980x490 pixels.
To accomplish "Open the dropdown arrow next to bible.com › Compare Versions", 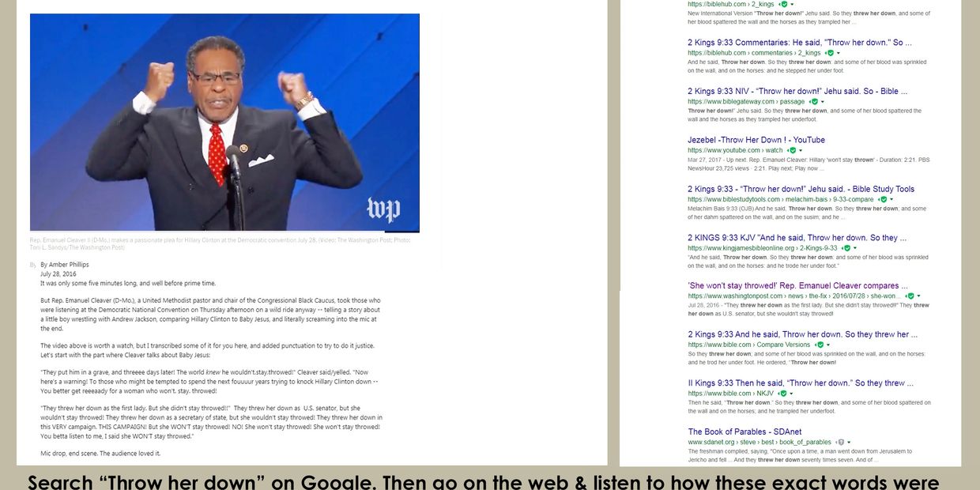I will click(x=828, y=345).
